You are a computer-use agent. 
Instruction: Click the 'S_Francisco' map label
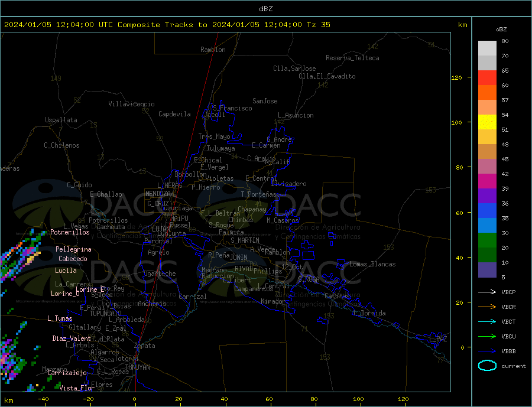tap(232, 108)
